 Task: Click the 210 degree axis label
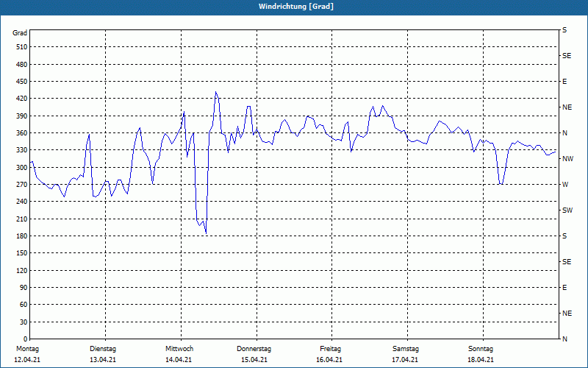(x=22, y=219)
